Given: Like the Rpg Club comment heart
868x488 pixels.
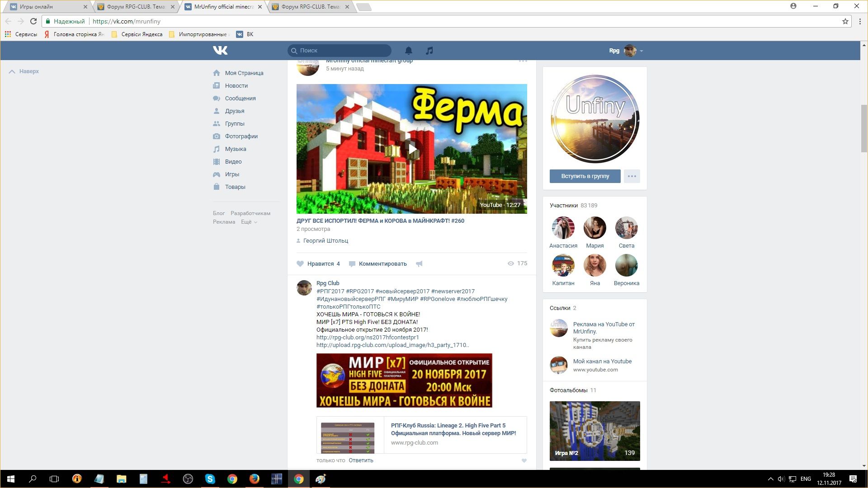Looking at the screenshot, I should coord(524,461).
